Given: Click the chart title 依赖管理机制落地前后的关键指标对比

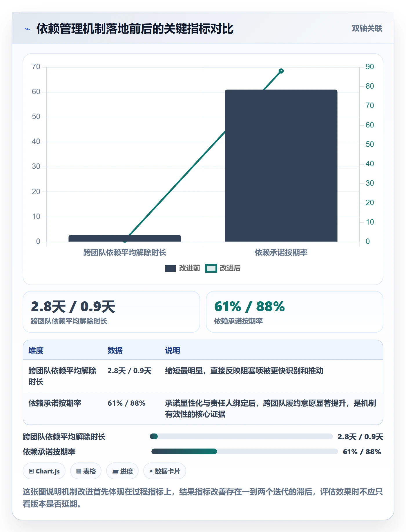Looking at the screenshot, I should [135, 29].
